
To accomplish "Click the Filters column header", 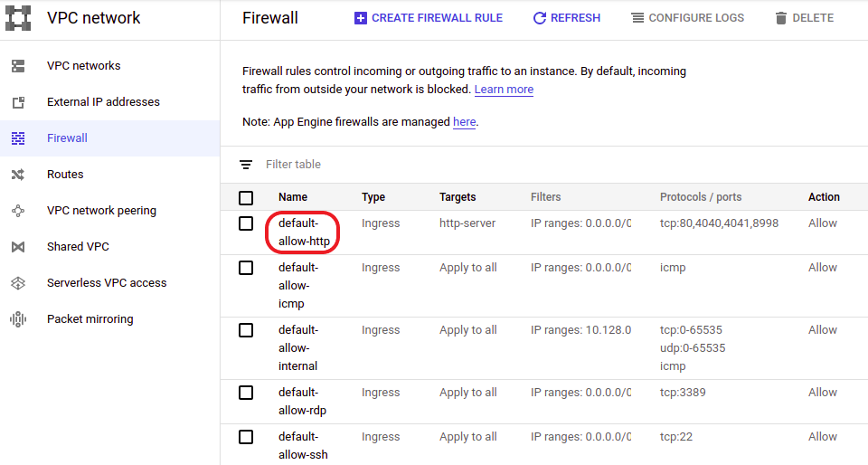I will [546, 197].
